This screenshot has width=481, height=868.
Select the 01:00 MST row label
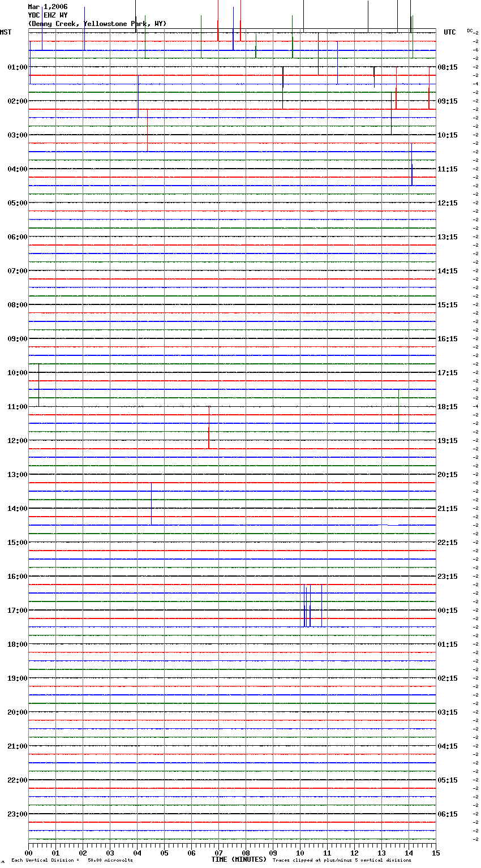click(18, 67)
